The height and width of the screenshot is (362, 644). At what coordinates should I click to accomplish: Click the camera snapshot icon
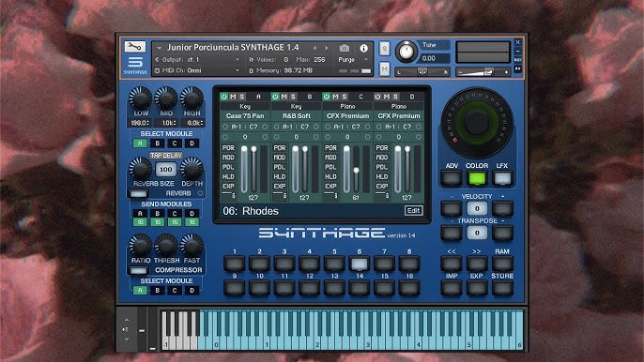pyautogui.click(x=345, y=48)
